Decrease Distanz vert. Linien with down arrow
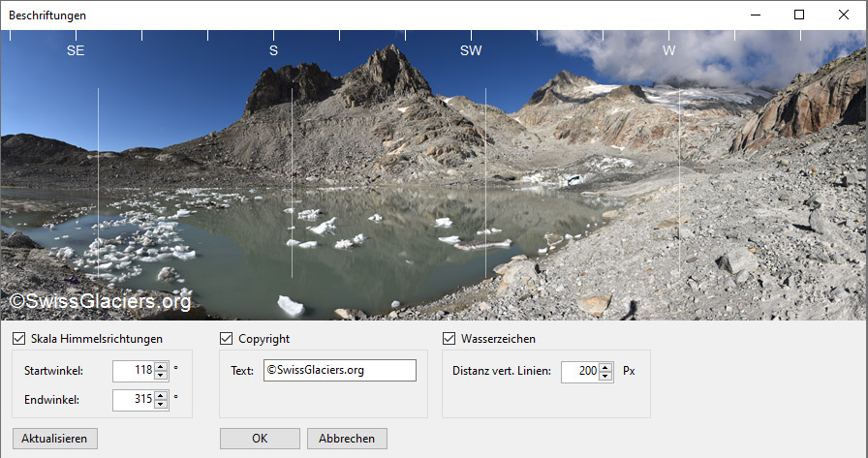The image size is (868, 458). 605,377
